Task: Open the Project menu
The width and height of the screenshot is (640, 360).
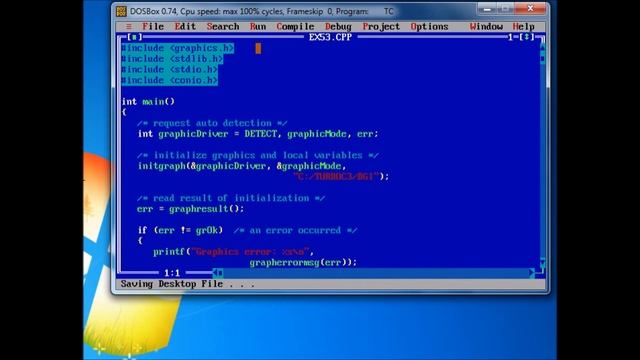Action: 381,27
